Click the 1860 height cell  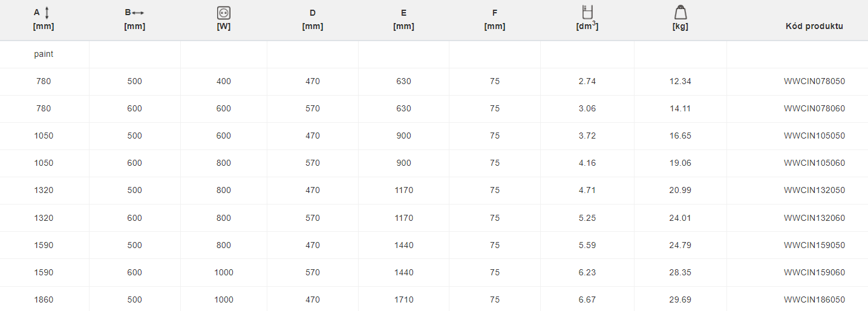[44, 300]
